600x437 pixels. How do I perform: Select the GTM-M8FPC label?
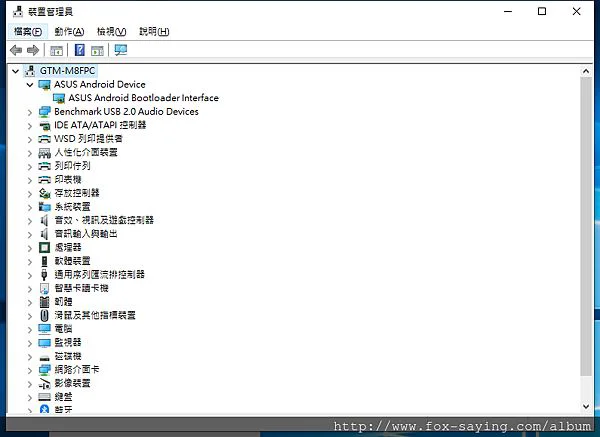pyautogui.click(x=67, y=71)
